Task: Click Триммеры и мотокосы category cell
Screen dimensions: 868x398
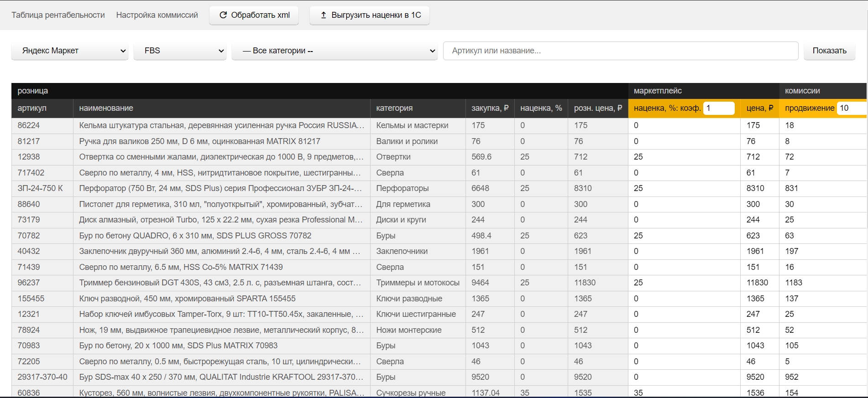Action: [418, 283]
